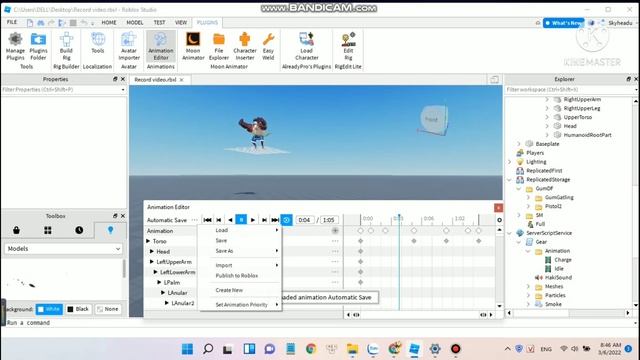Toggle animation looping button
The image size is (640, 360).
287,220
